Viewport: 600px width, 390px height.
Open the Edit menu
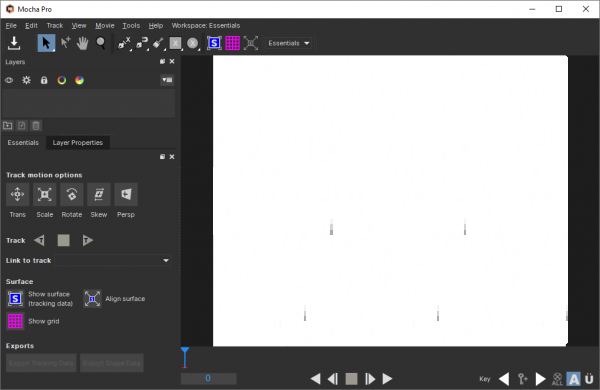pos(31,26)
